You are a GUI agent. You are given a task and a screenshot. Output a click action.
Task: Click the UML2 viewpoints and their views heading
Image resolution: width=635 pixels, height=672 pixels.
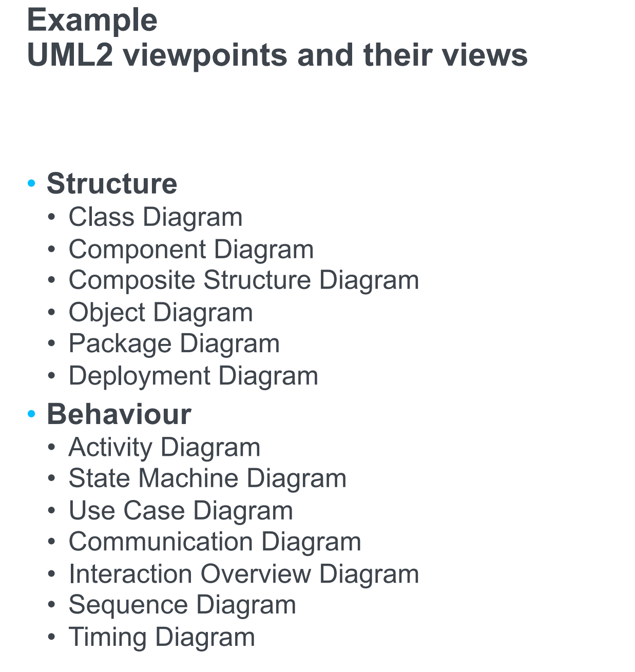(277, 55)
